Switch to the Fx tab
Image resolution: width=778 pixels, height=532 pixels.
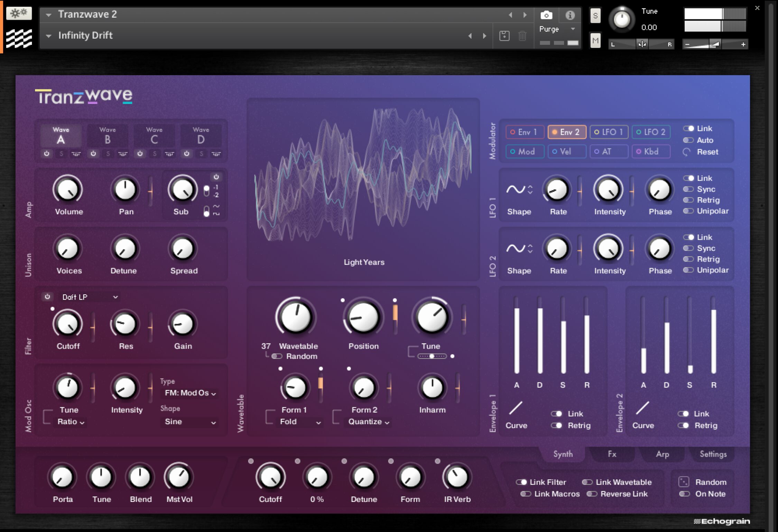(612, 454)
